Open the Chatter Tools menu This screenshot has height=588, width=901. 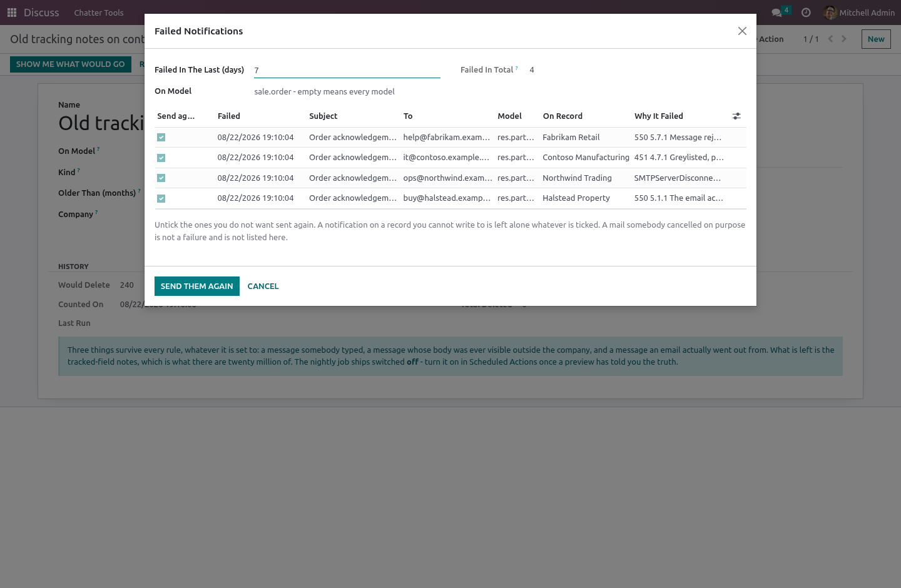[x=99, y=13]
